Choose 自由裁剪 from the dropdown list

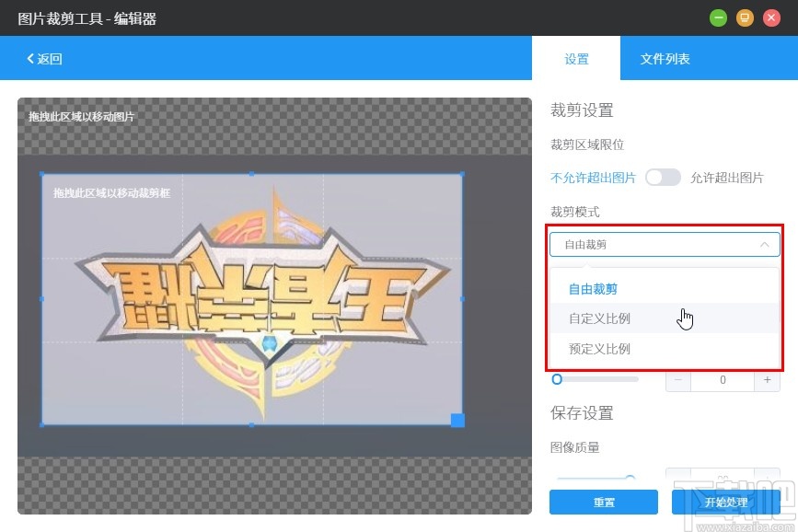pos(665,289)
